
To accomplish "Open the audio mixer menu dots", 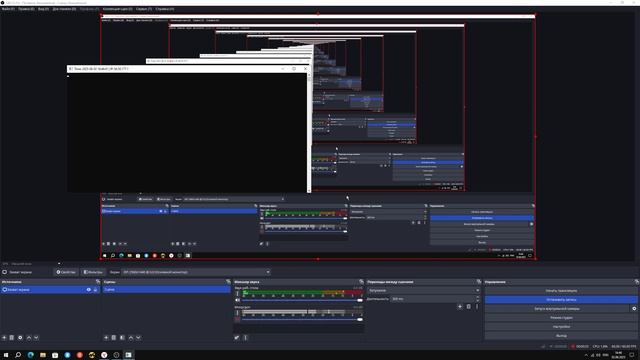I will [x=245, y=338].
